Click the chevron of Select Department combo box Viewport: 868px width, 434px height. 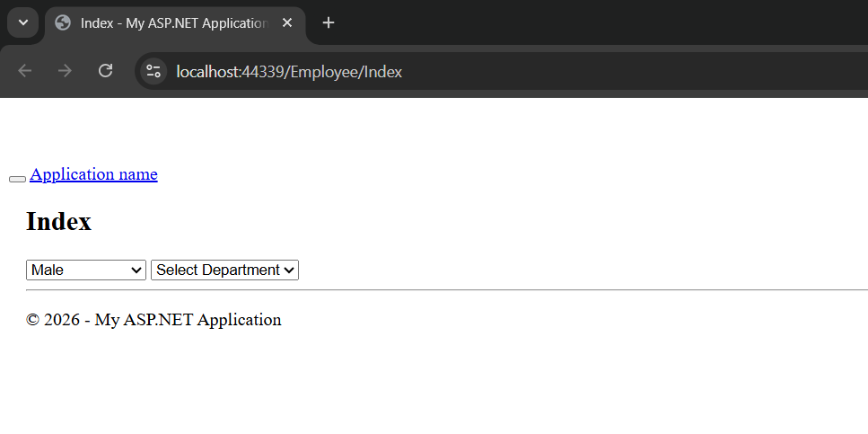pyautogui.click(x=289, y=270)
